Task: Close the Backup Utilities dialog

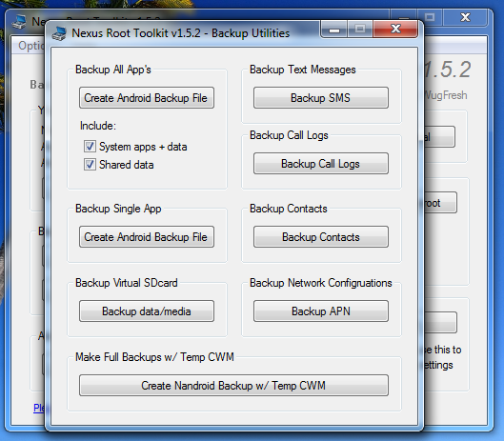Action: tap(395, 30)
